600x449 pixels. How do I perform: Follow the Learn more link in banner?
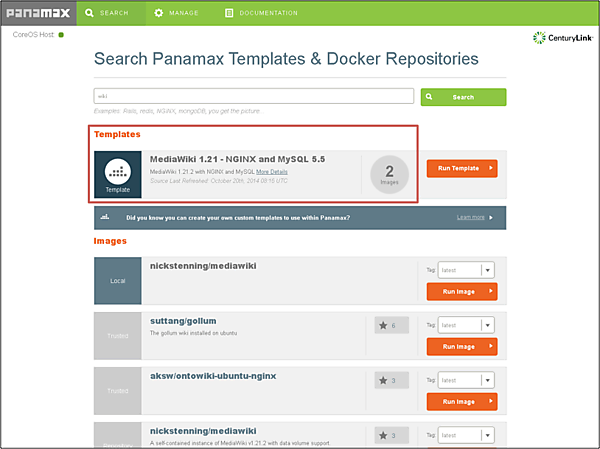(473, 216)
